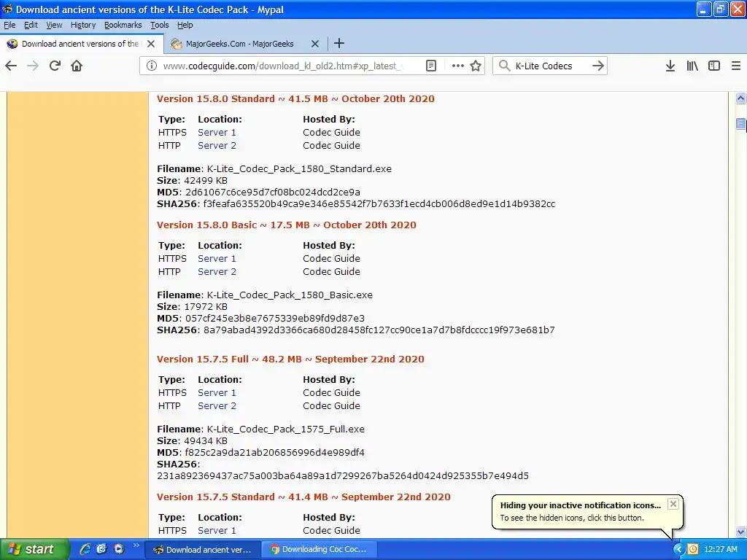Open the History menu
The height and width of the screenshot is (560, 747).
click(x=83, y=25)
